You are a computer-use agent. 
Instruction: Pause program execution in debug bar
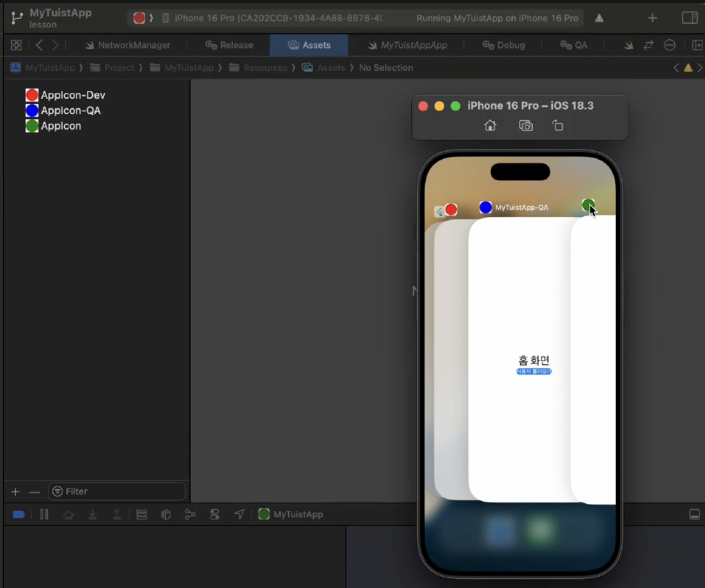point(44,515)
